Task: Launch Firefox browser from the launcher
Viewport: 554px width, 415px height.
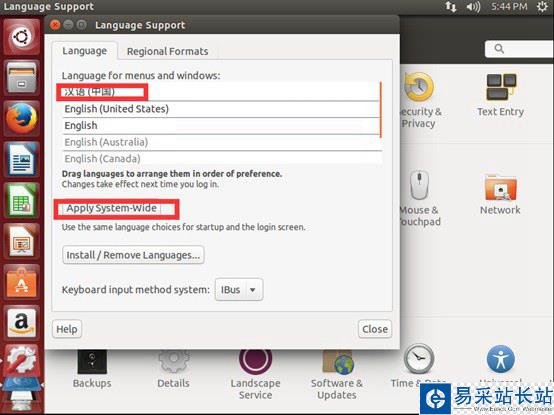Action: click(x=22, y=118)
